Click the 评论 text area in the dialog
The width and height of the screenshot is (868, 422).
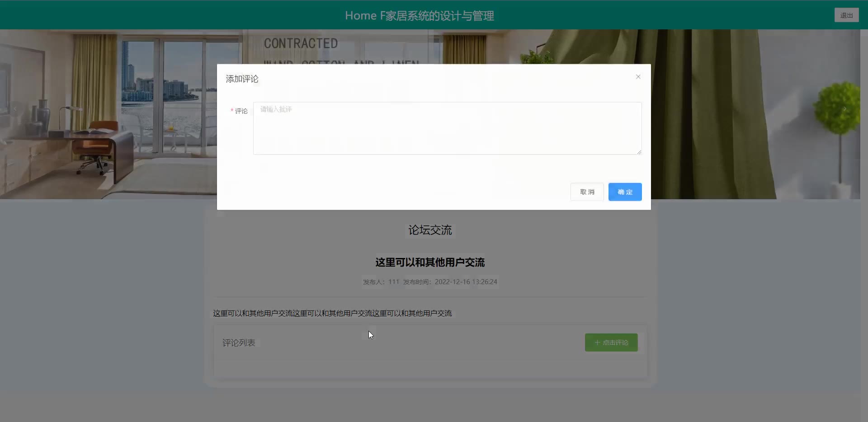pos(447,128)
